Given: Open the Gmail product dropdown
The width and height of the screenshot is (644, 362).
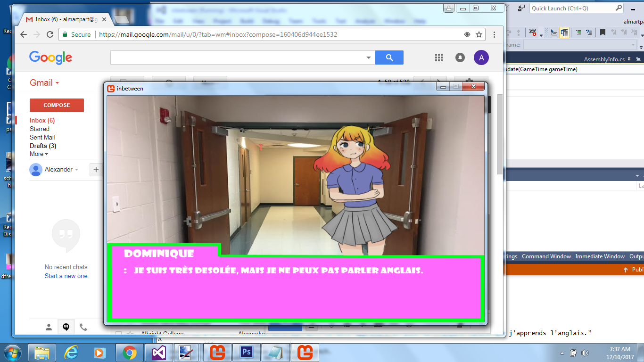Looking at the screenshot, I should [44, 82].
